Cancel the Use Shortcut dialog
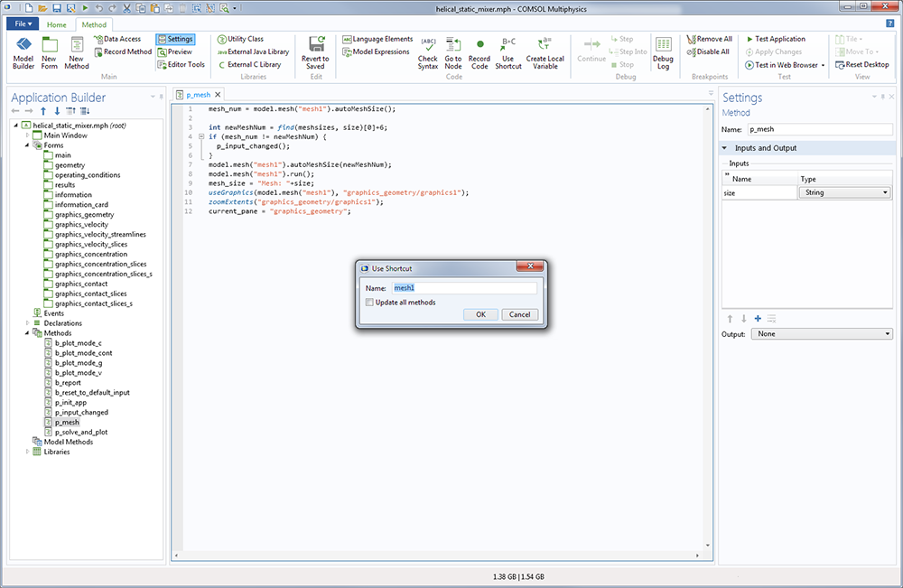 coord(519,314)
